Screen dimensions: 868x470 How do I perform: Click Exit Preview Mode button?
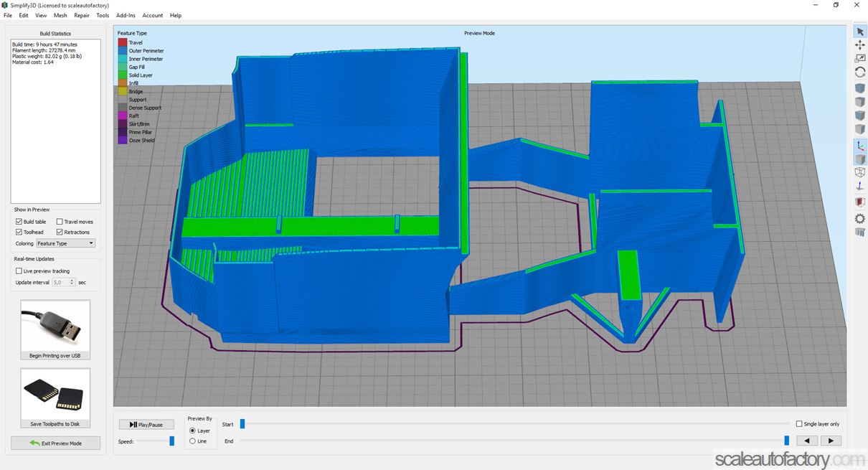[x=55, y=443]
